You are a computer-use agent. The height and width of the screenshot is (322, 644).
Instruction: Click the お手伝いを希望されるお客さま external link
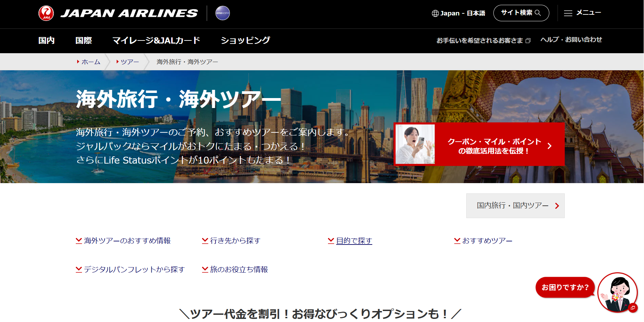[483, 40]
